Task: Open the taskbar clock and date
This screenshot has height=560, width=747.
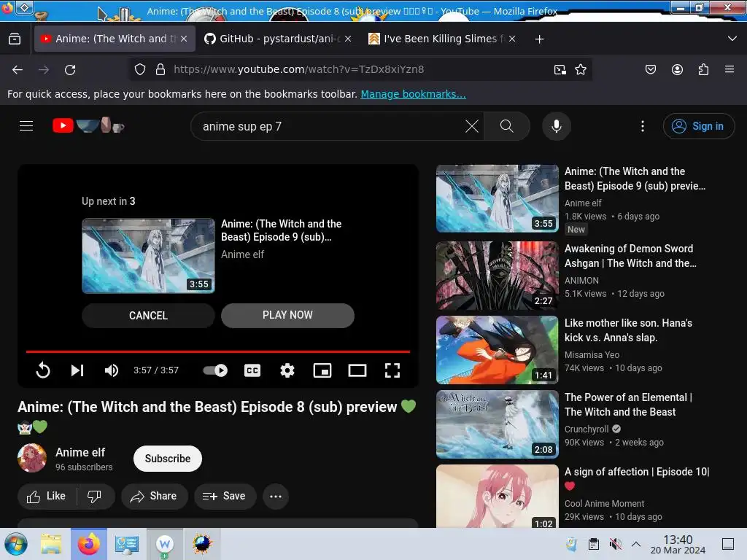Action: pyautogui.click(x=678, y=545)
